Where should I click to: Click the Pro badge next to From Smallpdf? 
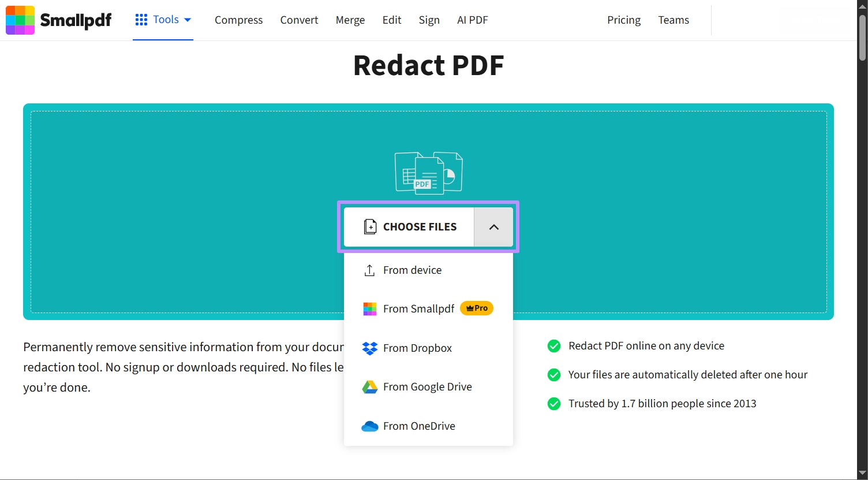coord(476,308)
